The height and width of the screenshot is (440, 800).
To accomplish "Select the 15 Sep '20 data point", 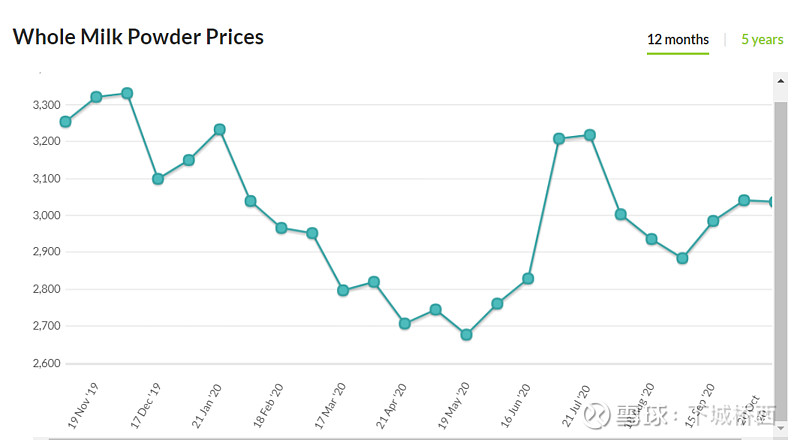I will [x=713, y=221].
